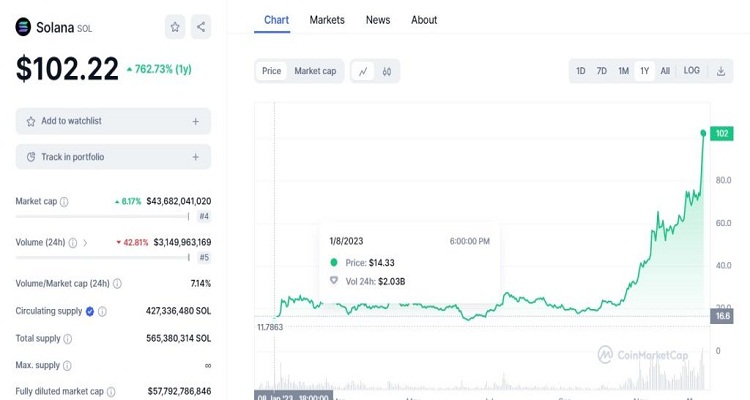Screen dimensions: 750x400
Task: Click info icon next to Market cap
Action: coord(64,202)
